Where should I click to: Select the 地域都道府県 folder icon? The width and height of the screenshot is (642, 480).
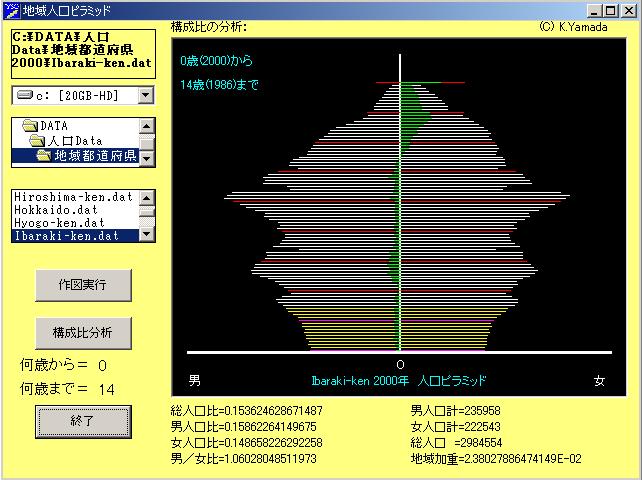click(44, 156)
